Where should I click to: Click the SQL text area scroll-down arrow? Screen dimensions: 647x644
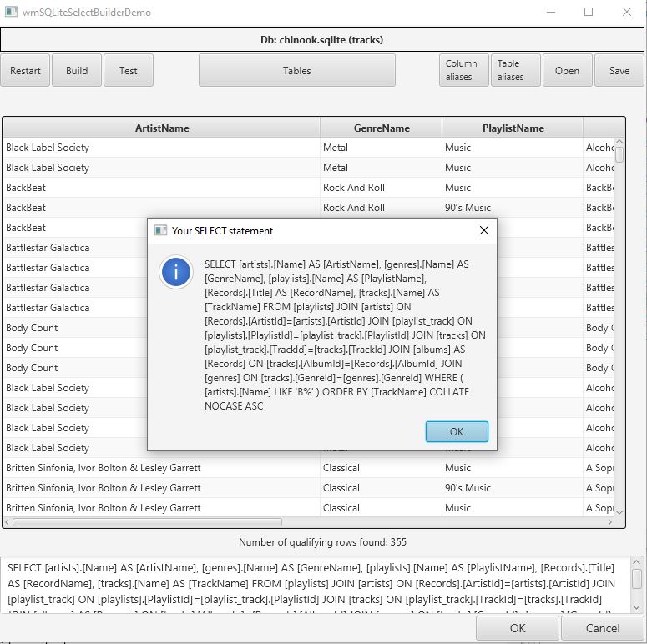point(636,607)
